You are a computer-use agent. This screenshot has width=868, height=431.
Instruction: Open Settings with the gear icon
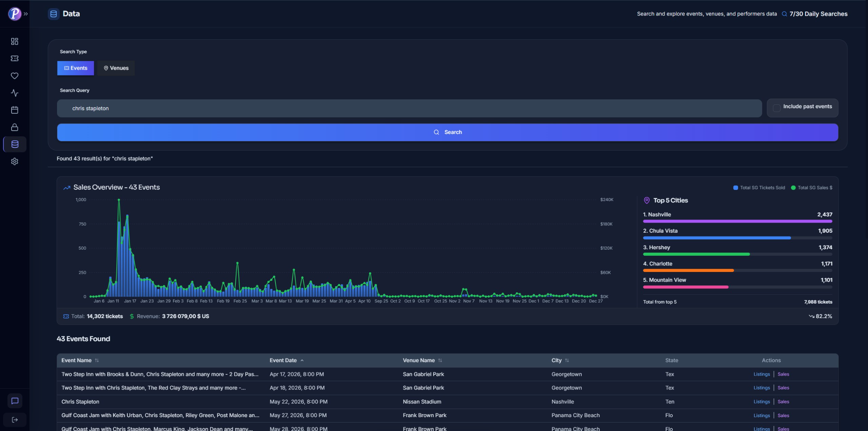coord(14,161)
